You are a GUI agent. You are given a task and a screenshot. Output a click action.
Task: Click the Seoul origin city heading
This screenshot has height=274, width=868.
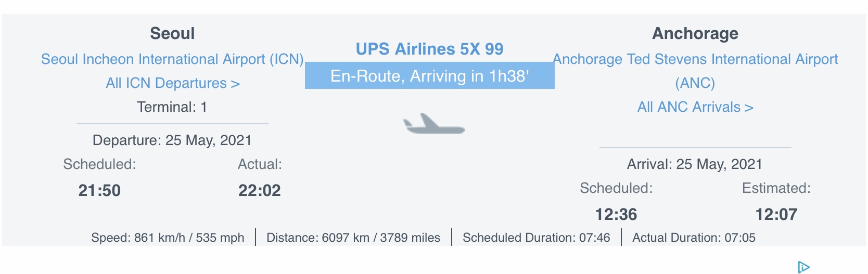click(172, 33)
